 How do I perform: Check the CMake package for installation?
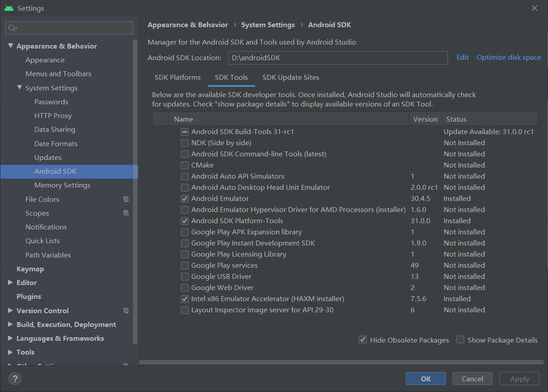pyautogui.click(x=185, y=165)
